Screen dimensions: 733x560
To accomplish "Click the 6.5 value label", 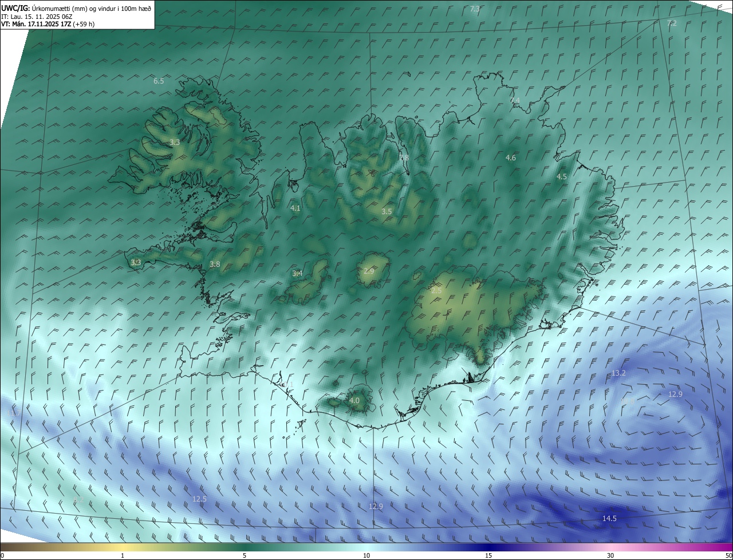I will point(159,81).
